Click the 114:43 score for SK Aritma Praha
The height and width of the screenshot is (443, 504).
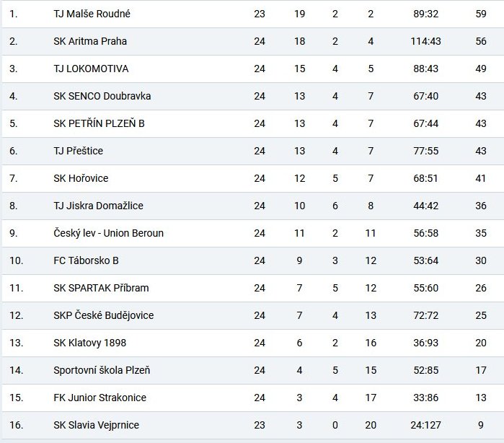pyautogui.click(x=425, y=41)
